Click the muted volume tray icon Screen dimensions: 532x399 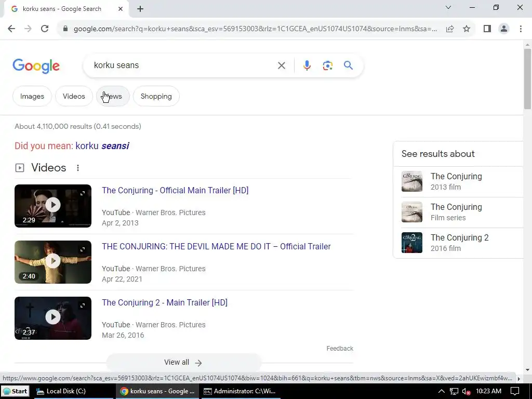[466, 391]
